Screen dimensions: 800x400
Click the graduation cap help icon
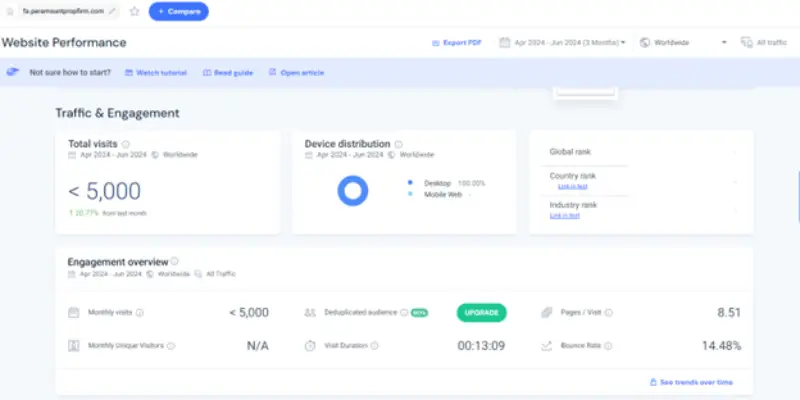tap(13, 72)
